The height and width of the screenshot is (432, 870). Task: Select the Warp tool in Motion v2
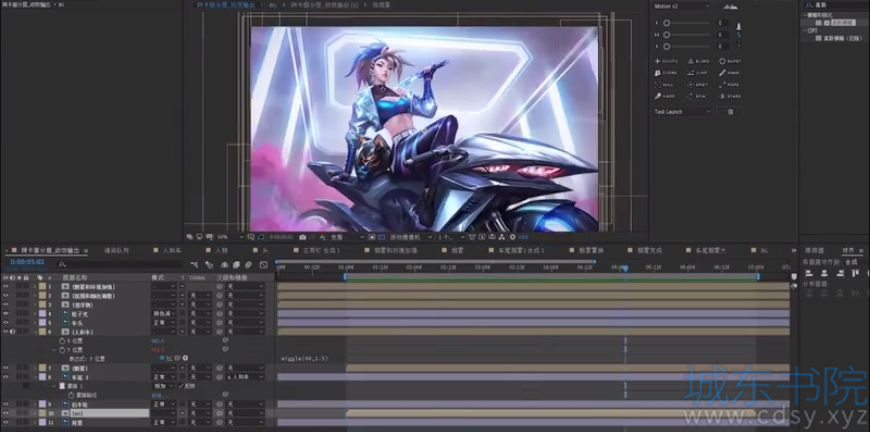tap(666, 96)
